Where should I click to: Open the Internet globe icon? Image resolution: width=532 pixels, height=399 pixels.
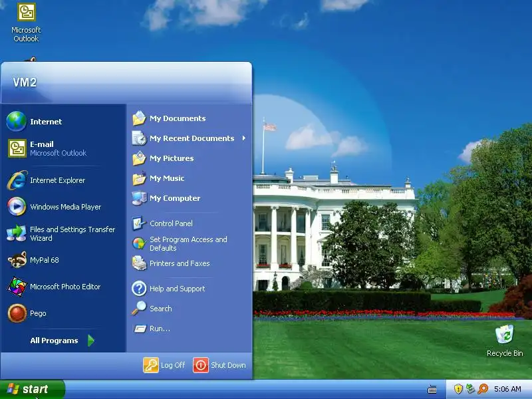click(x=16, y=121)
